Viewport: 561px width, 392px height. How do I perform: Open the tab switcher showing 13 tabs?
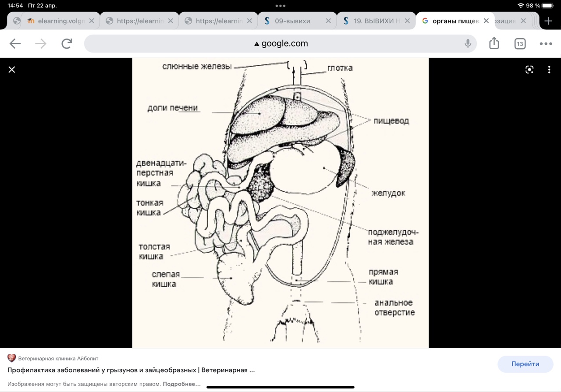[520, 43]
